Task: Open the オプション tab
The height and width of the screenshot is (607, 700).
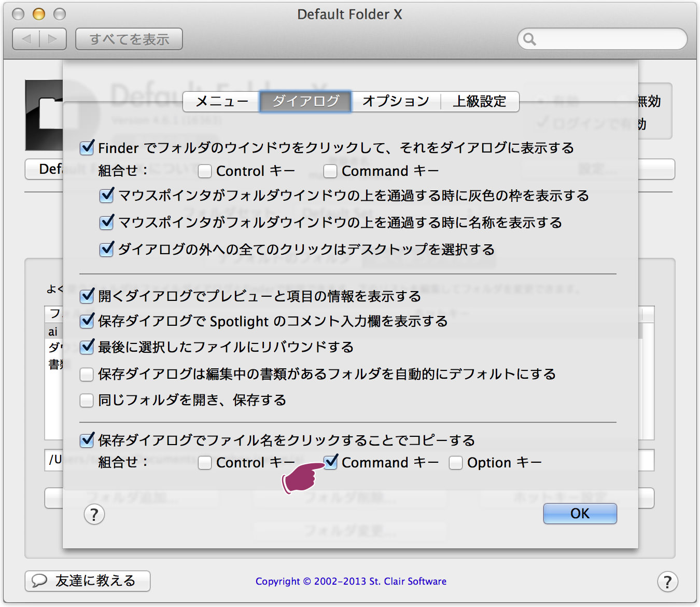Action: point(396,101)
